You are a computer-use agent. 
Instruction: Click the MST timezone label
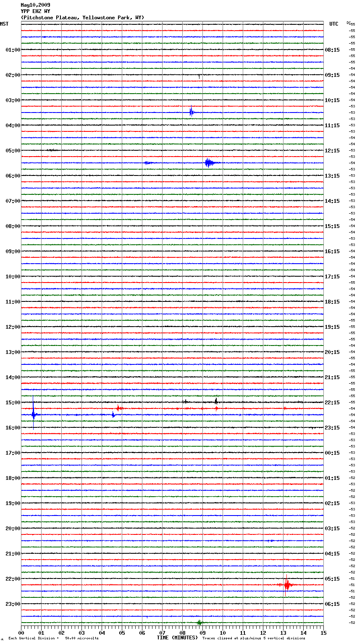pos(4,24)
